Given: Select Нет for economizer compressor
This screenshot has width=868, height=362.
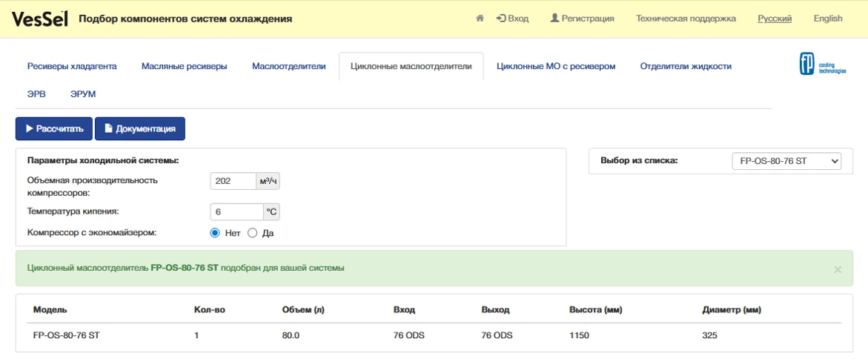Looking at the screenshot, I should tap(215, 234).
